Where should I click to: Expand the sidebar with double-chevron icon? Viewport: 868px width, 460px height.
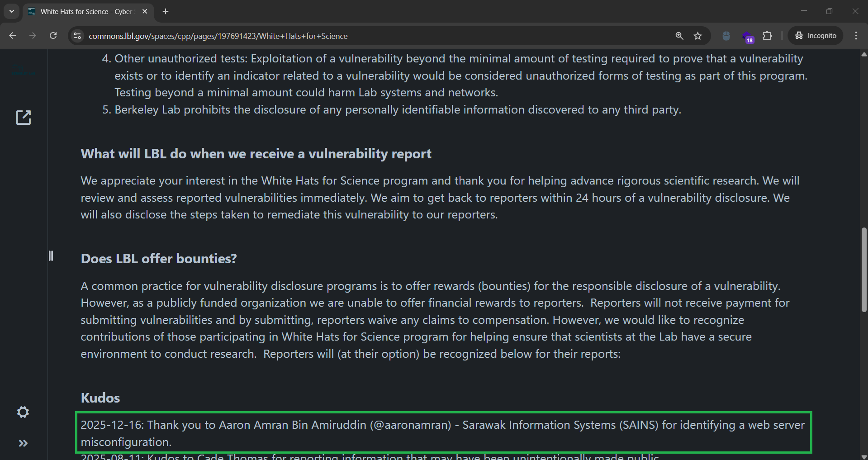click(x=23, y=443)
